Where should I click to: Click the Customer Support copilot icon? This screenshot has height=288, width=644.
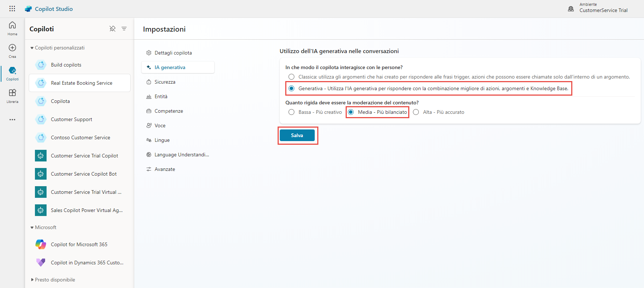tap(41, 119)
